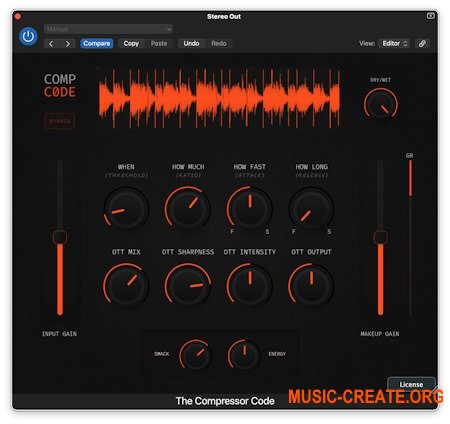Click the GR gain reduction meter

pos(410,237)
